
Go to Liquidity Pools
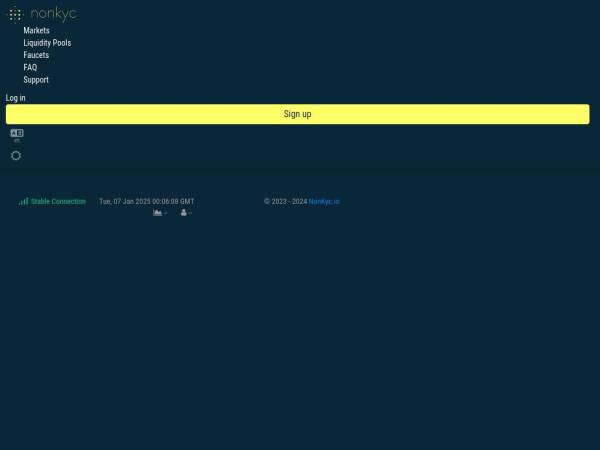point(47,43)
